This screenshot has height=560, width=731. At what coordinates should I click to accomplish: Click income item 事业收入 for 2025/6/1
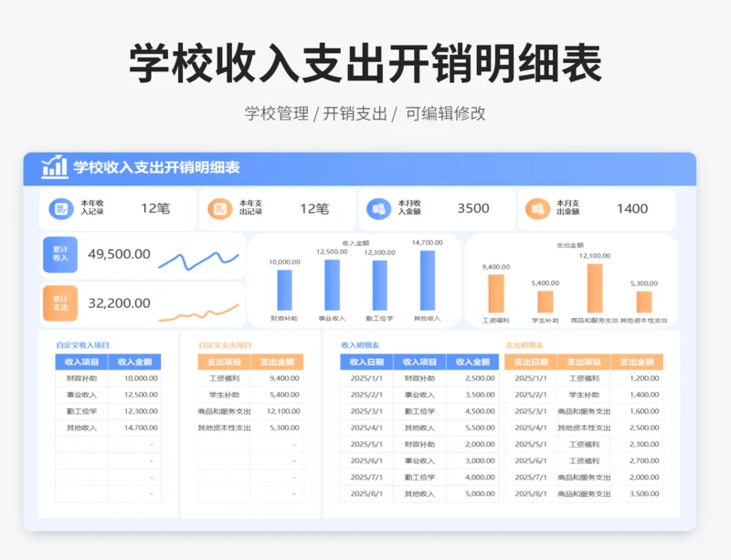click(x=419, y=460)
